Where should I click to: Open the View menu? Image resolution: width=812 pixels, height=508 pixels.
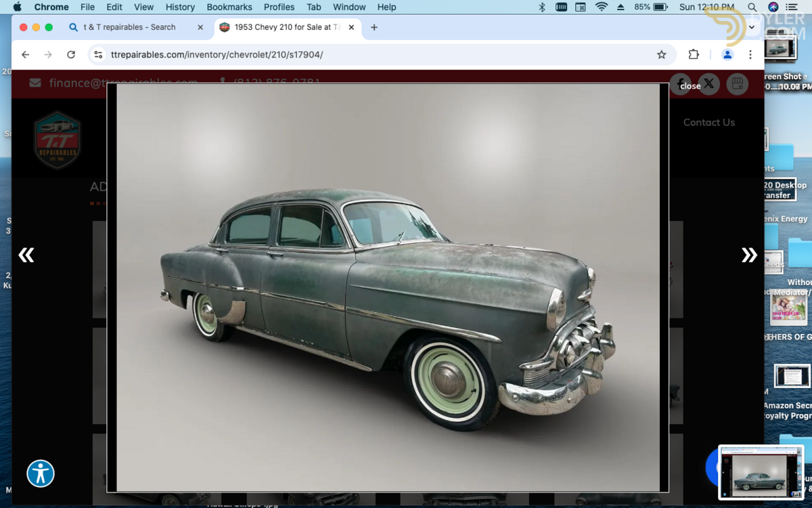click(x=143, y=7)
